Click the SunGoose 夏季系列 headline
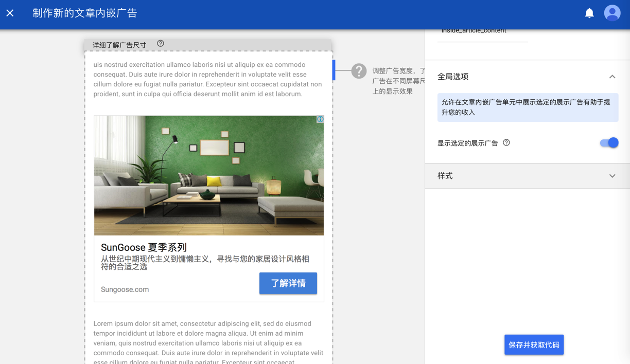Screen dimensions: 630x364 (144, 247)
